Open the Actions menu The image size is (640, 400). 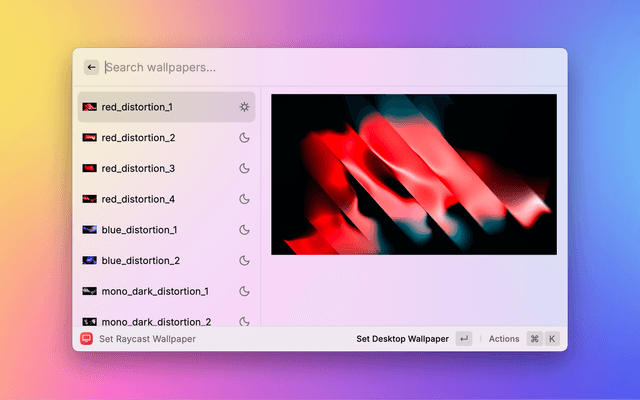pos(503,339)
